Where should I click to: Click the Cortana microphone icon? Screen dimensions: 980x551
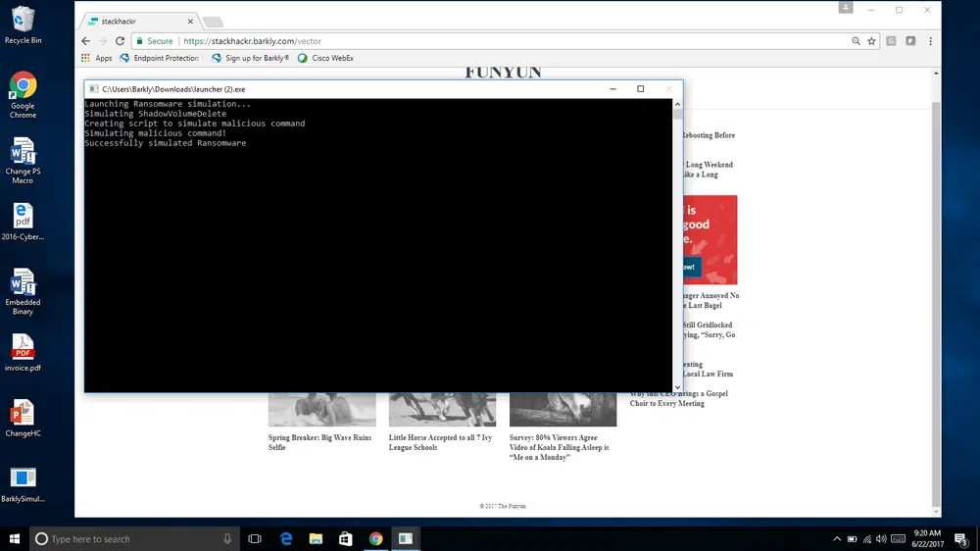(227, 538)
